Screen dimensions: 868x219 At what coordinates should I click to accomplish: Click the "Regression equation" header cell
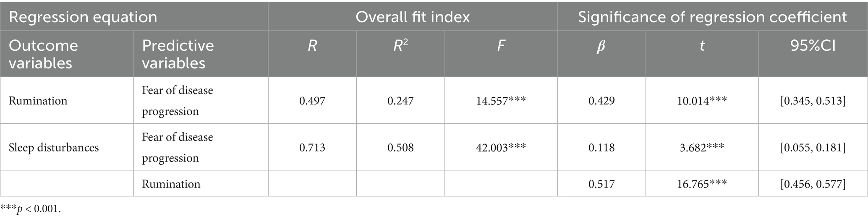(x=83, y=17)
